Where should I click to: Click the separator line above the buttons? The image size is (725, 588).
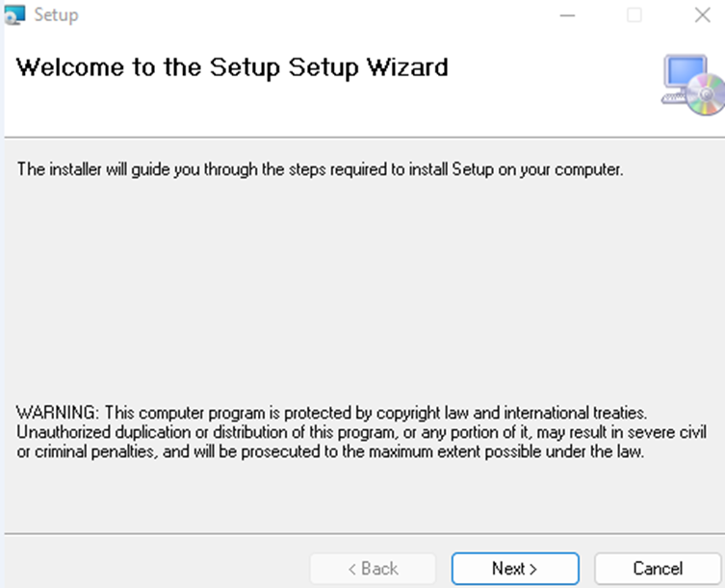pyautogui.click(x=362, y=532)
